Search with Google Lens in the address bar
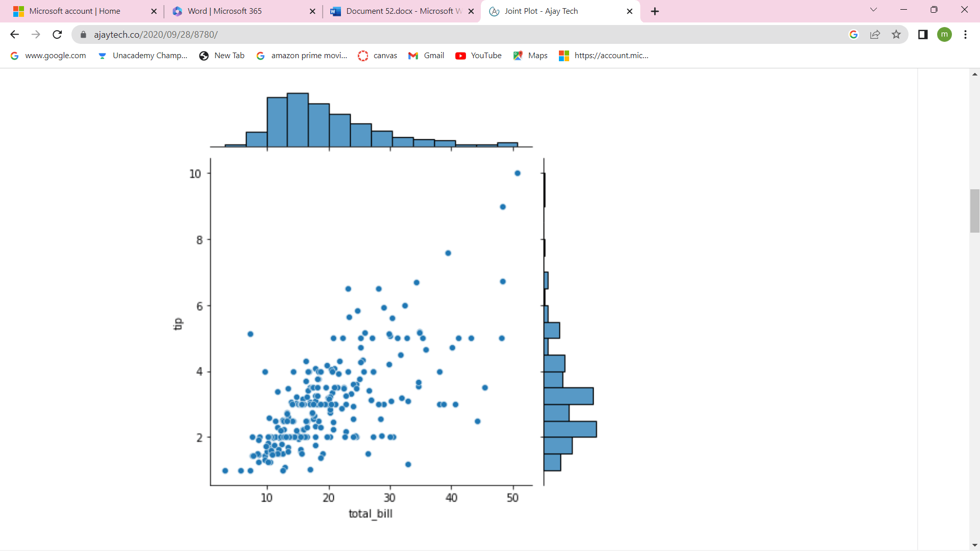Viewport: 980px width, 551px height. click(854, 34)
